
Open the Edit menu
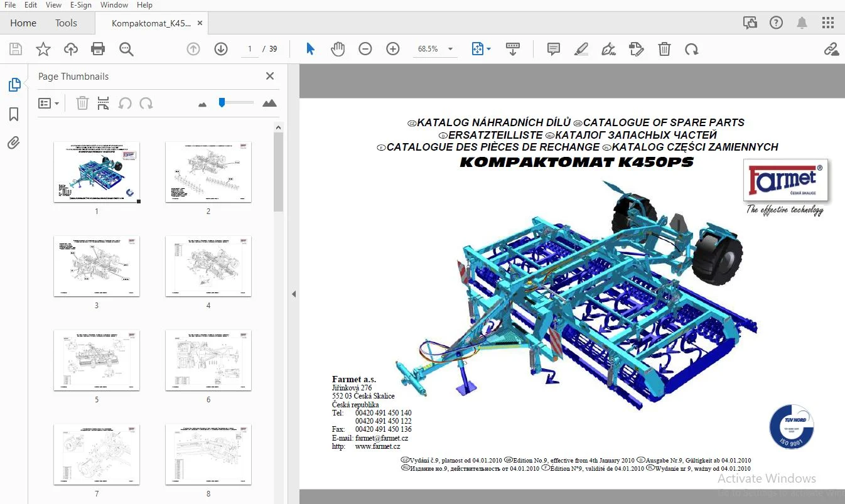[31, 5]
